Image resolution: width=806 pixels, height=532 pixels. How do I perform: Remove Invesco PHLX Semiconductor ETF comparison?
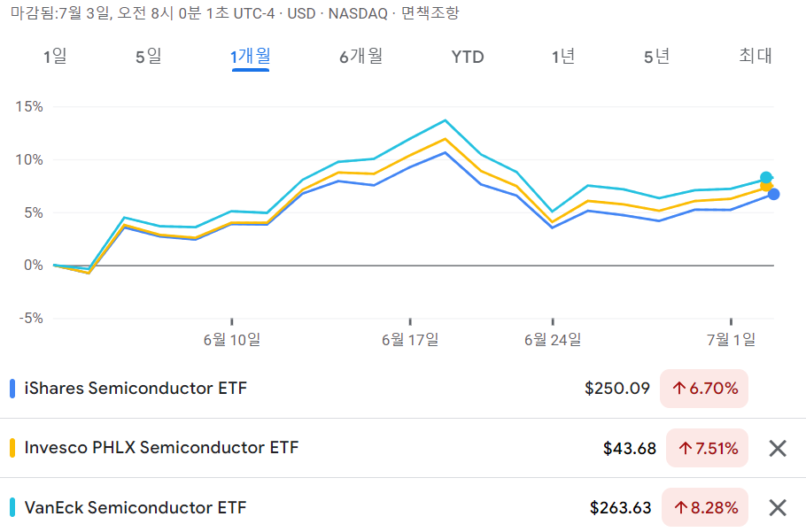point(778,448)
